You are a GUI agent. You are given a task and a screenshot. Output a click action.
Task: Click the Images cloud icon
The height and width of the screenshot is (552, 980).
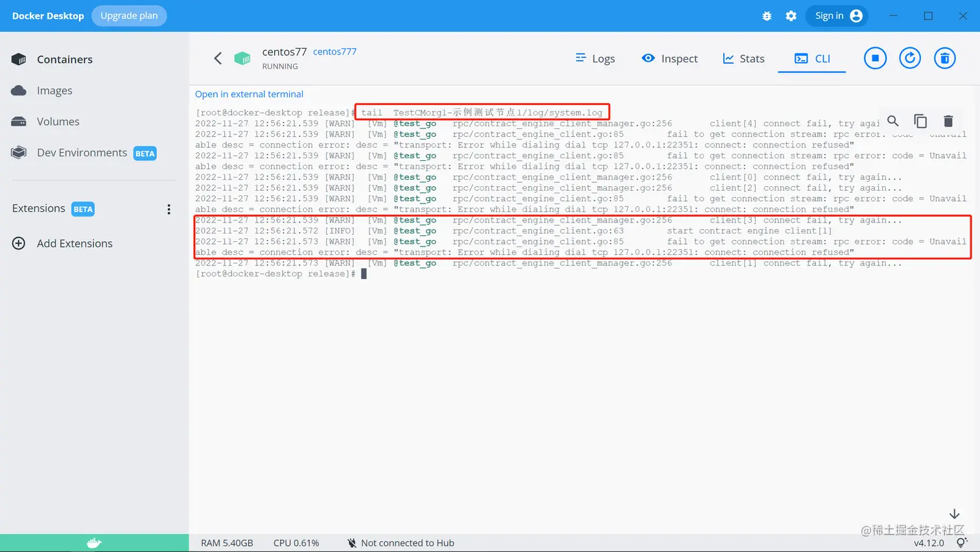19,90
